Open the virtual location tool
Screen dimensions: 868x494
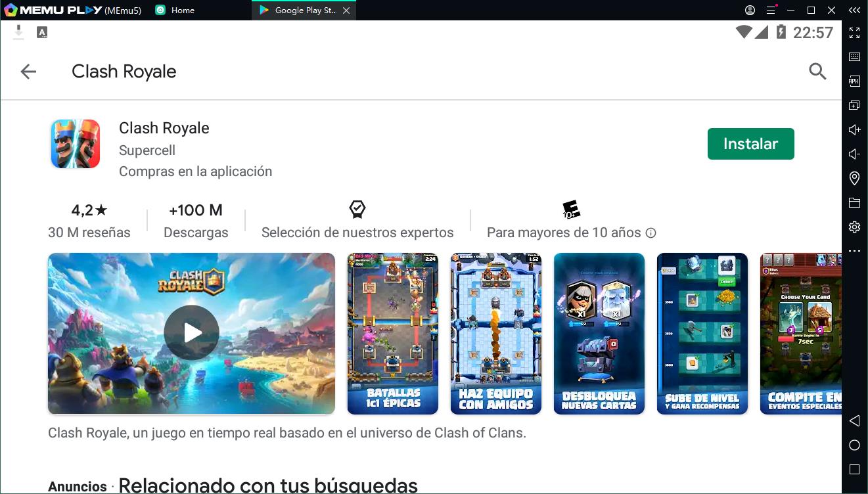[x=854, y=178]
